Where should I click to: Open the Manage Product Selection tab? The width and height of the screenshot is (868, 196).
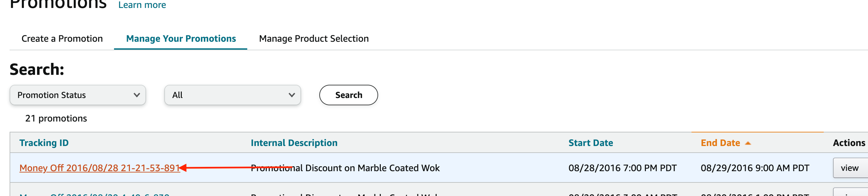pos(314,39)
